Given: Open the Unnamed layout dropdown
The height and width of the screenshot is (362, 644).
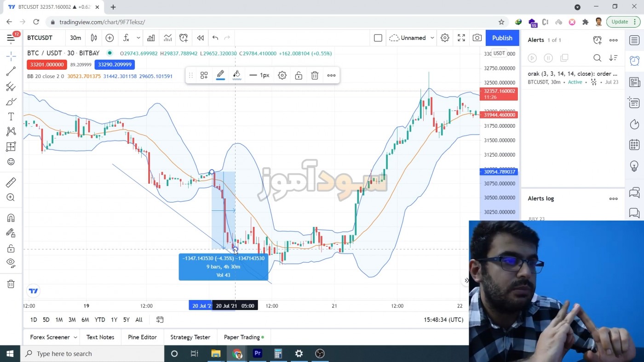Looking at the screenshot, I should [412, 38].
